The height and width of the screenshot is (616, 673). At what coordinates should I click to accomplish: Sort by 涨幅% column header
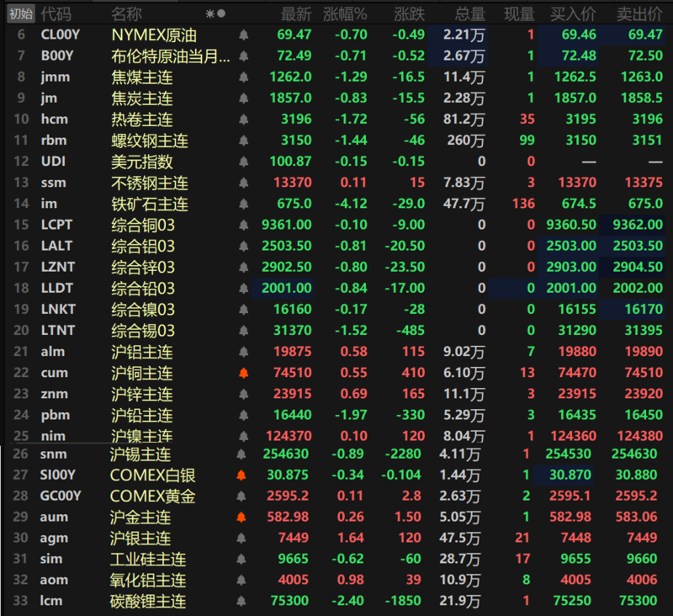click(345, 14)
